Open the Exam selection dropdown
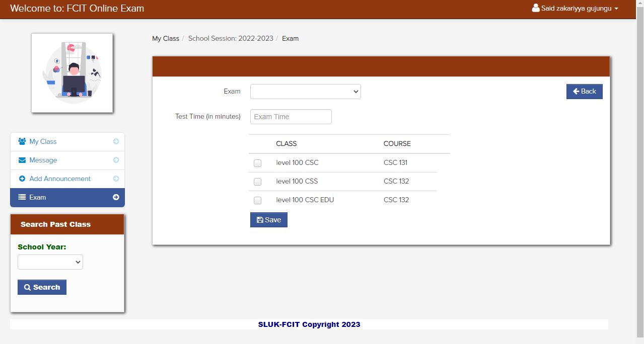 305,92
